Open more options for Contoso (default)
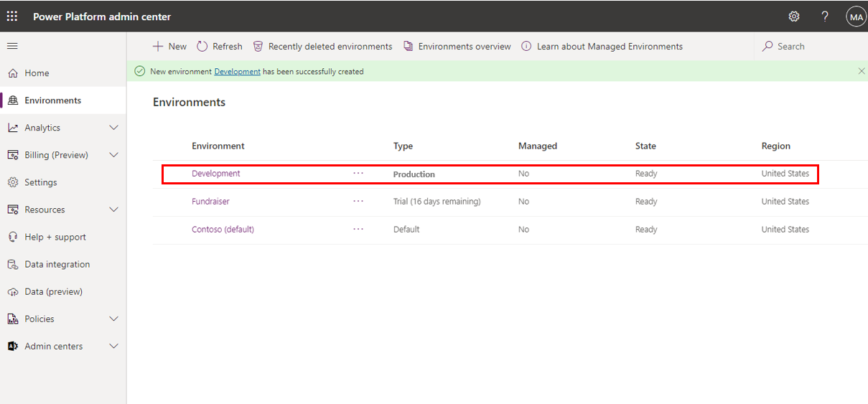The width and height of the screenshot is (868, 404). [x=358, y=230]
